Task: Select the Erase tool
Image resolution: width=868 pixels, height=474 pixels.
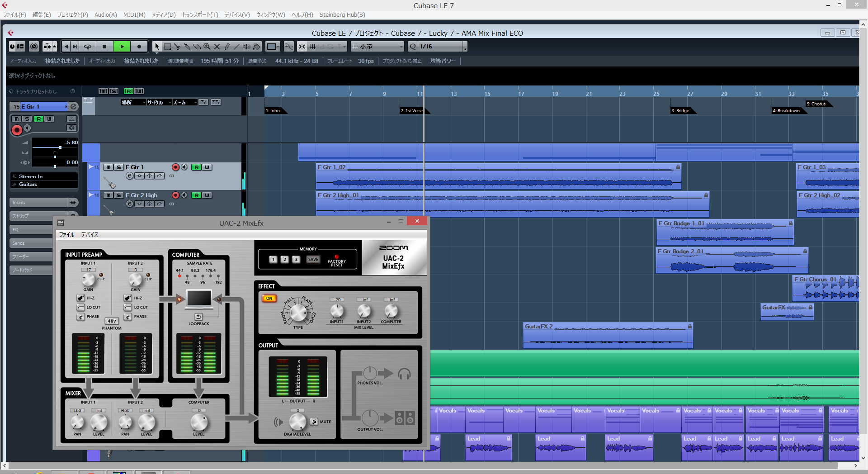Action: point(197,47)
